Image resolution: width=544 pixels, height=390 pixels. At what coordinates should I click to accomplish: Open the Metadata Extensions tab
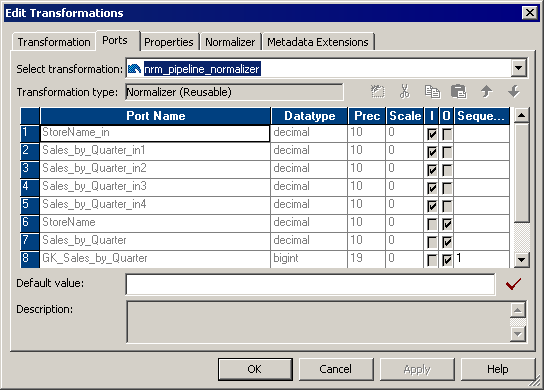click(x=318, y=42)
